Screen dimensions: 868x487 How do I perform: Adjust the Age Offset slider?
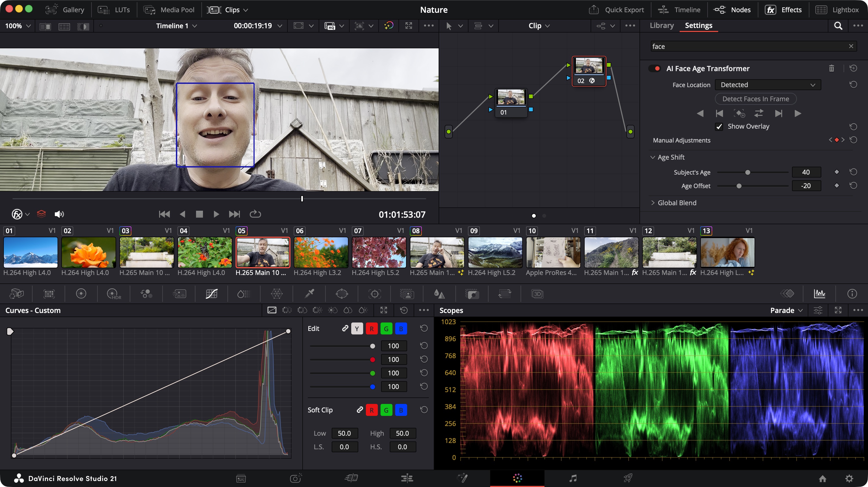tap(739, 186)
